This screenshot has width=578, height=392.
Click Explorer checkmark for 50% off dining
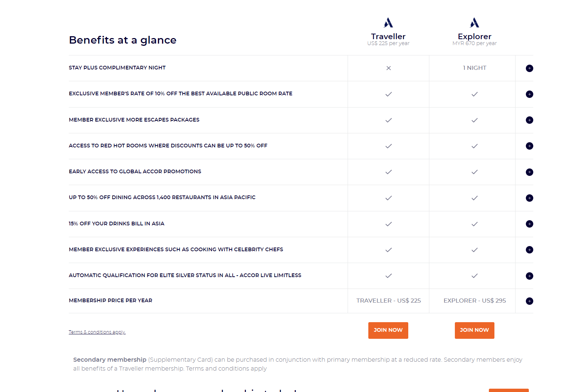(x=474, y=198)
